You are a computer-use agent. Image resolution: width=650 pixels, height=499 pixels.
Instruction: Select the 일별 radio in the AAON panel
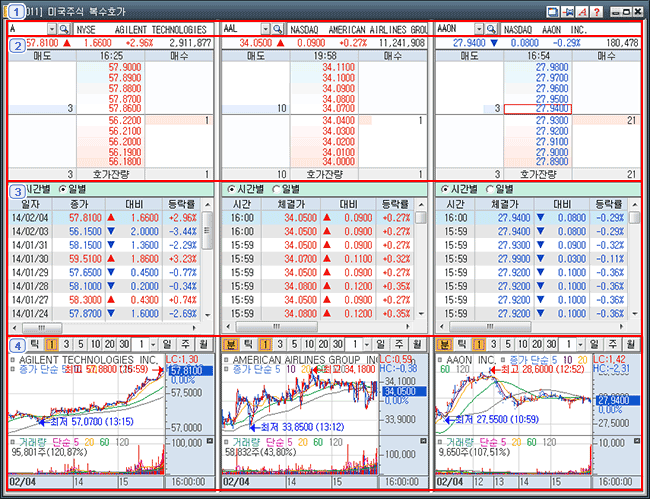click(x=490, y=189)
